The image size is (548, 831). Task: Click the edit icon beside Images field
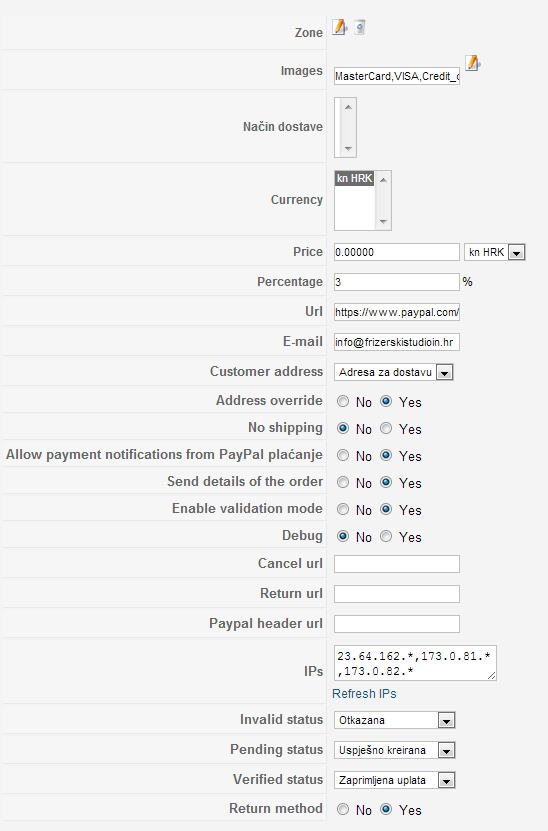[x=472, y=63]
